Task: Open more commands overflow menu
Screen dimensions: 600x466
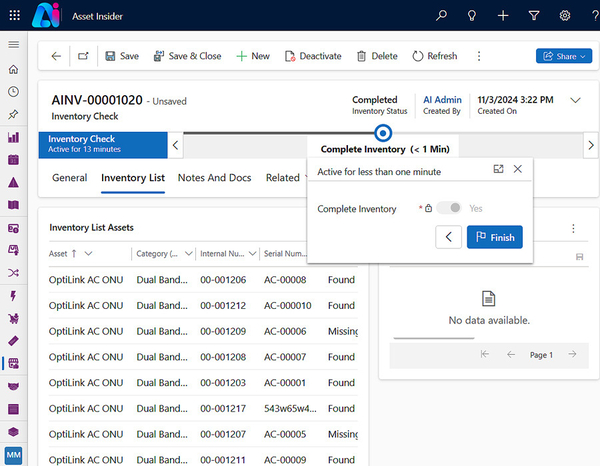Action: tap(479, 56)
